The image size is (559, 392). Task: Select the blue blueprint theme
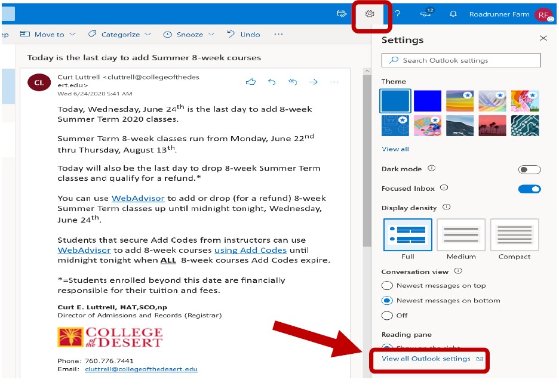pos(395,125)
